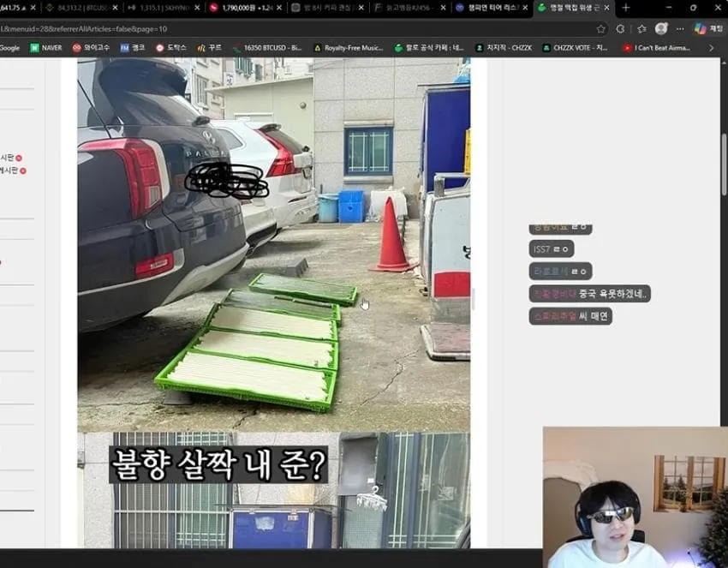Open the browser extensions icon
The image size is (728, 568).
tap(620, 29)
